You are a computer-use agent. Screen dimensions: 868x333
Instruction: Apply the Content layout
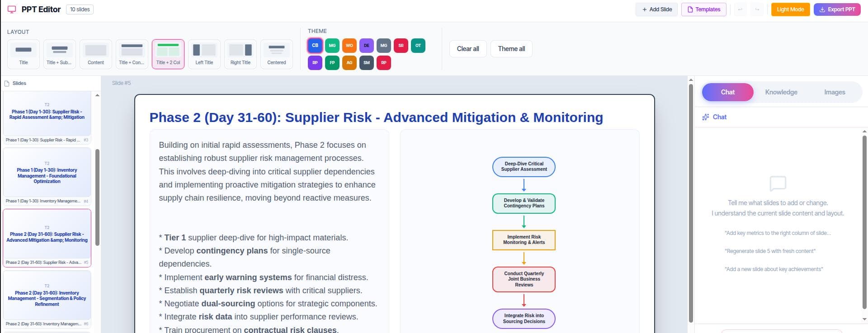[96, 54]
